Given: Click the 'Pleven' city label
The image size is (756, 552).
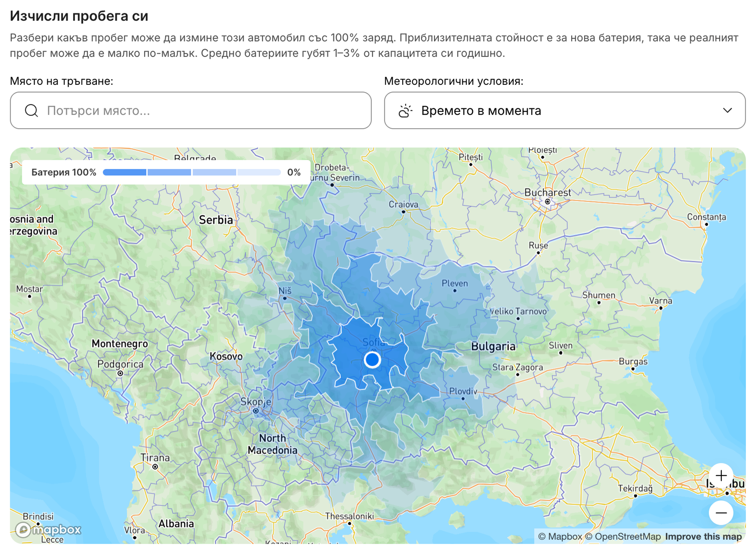Looking at the screenshot, I should point(455,283).
